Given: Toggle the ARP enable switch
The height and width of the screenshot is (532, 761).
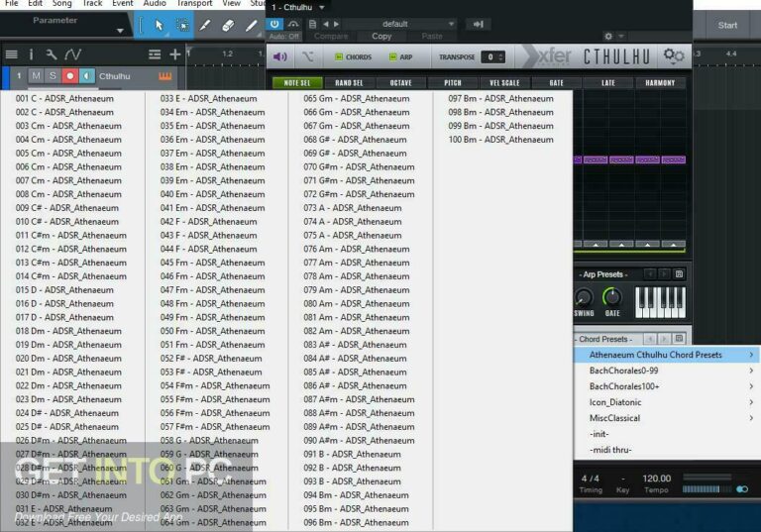Looking at the screenshot, I should [x=393, y=57].
